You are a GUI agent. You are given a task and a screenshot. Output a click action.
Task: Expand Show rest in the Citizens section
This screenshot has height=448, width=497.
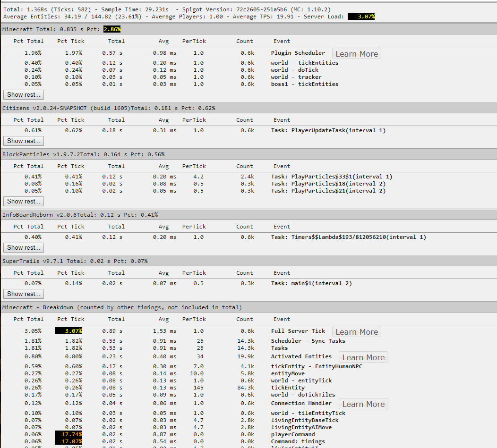point(23,141)
